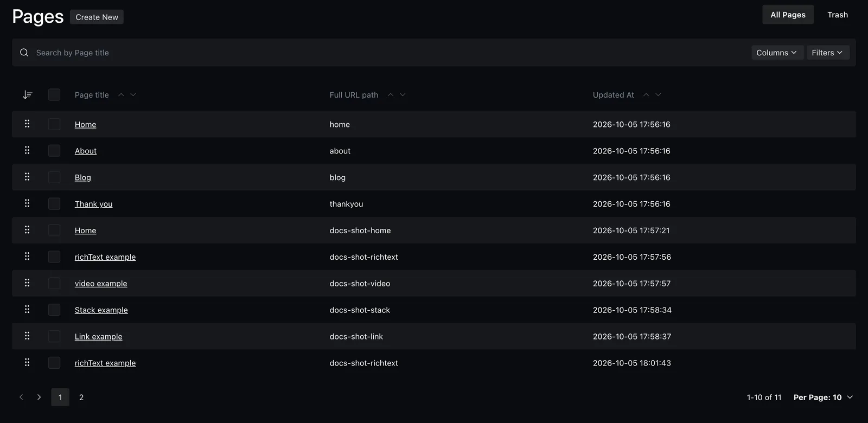Screen dimensions: 868x423
Task: Grab the drag handle for the about row
Action: coord(27,150)
